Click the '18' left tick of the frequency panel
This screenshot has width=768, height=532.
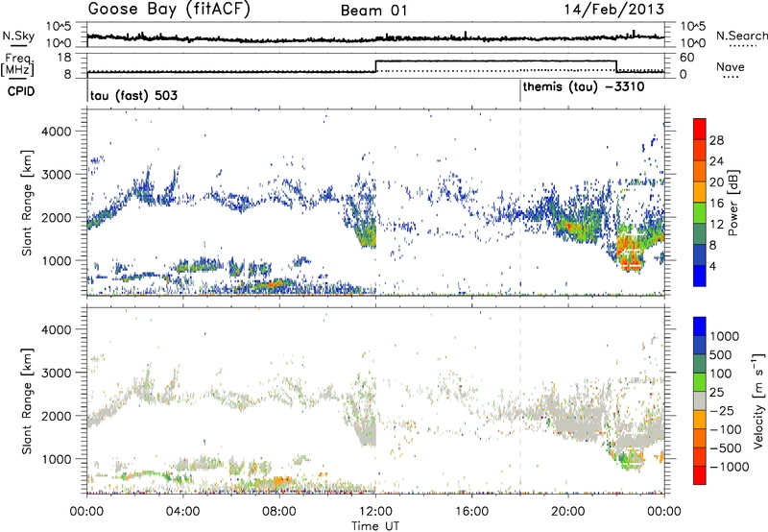point(64,58)
